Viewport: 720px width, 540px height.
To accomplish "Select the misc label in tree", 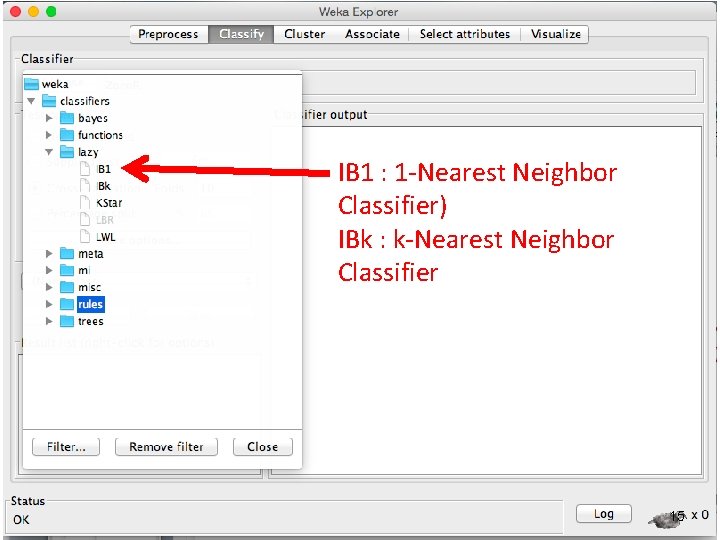I will 90,287.
